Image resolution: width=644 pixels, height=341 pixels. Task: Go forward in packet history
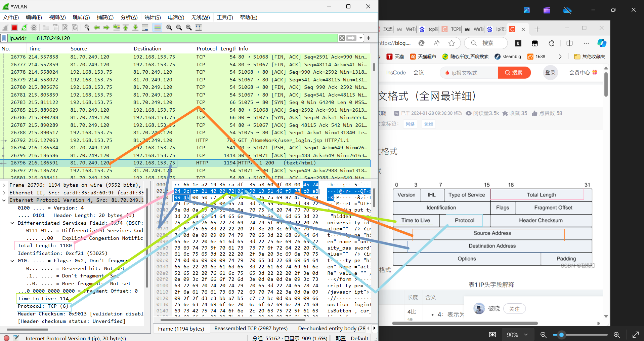pyautogui.click(x=106, y=28)
